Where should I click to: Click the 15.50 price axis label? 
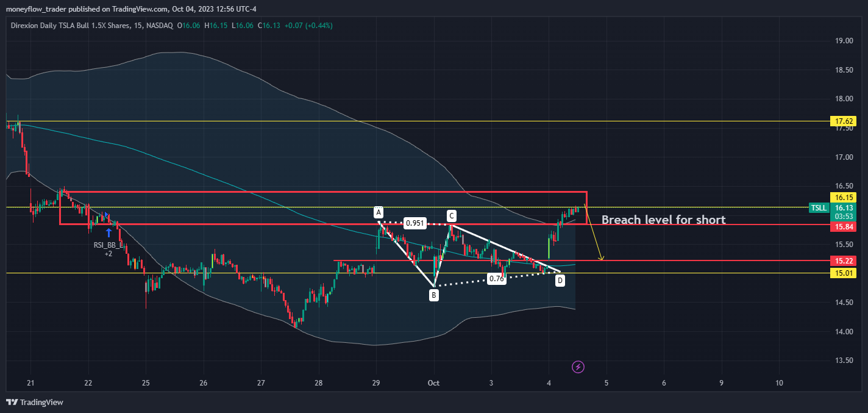844,245
